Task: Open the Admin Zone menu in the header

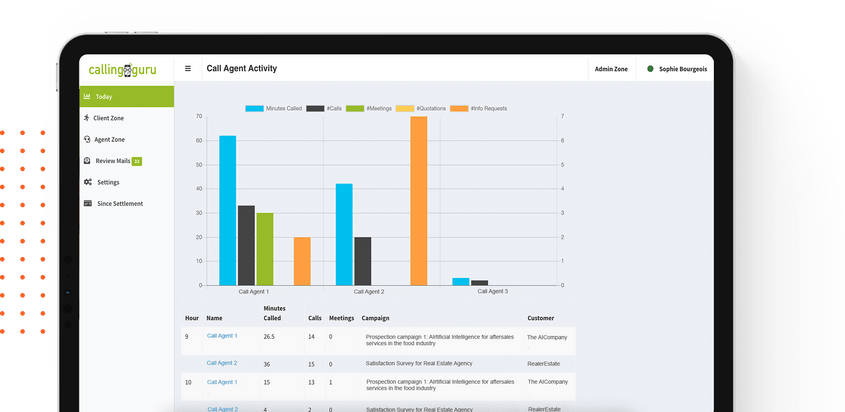Action: (611, 69)
